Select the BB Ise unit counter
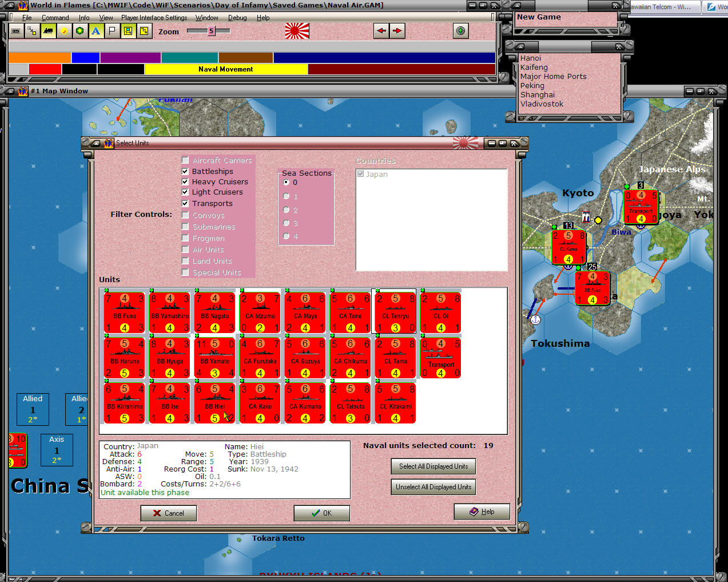The width and height of the screenshot is (728, 582). pyautogui.click(x=170, y=403)
